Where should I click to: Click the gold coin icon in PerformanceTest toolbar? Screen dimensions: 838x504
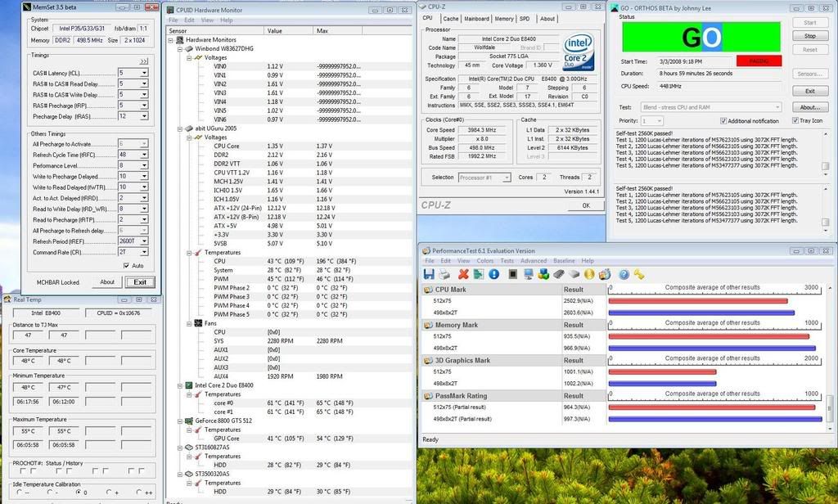tap(589, 274)
